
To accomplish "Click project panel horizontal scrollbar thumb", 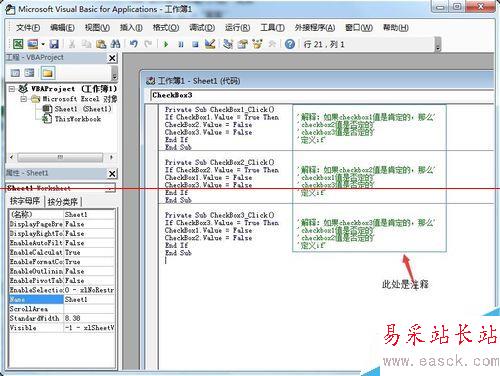I will pyautogui.click(x=60, y=157).
